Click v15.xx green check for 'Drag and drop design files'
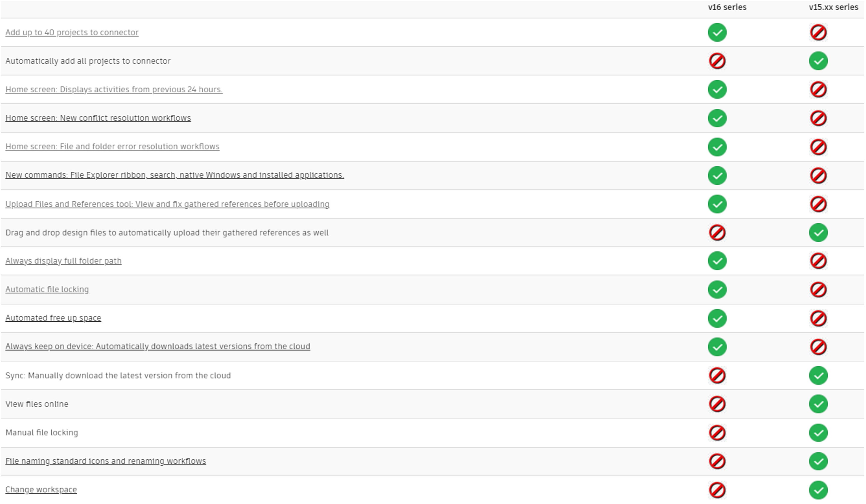This screenshot has width=866, height=504. tap(818, 232)
